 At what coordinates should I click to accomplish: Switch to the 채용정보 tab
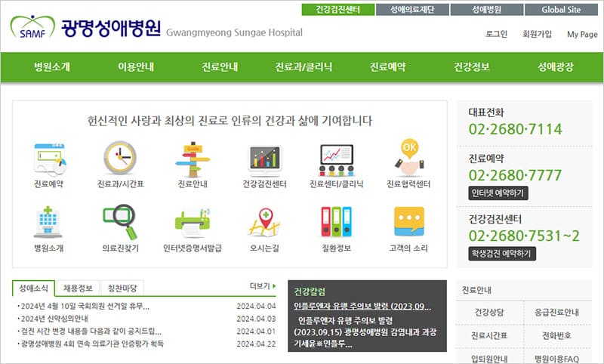[78, 288]
